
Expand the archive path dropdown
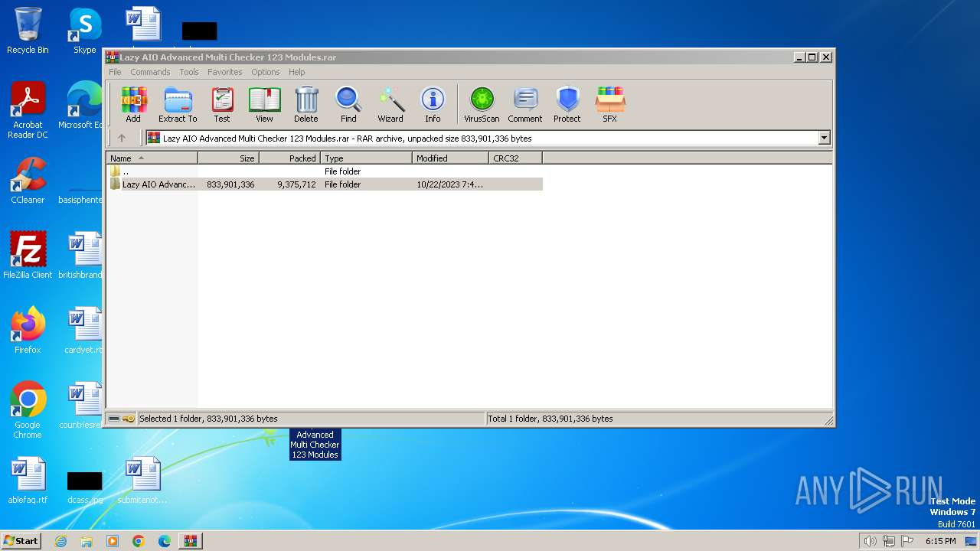pyautogui.click(x=825, y=139)
